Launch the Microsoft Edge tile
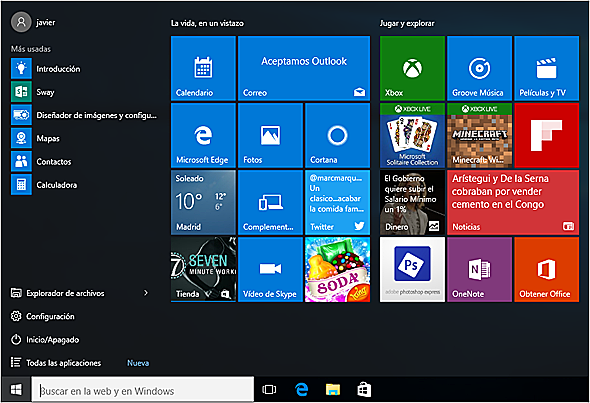Image resolution: width=590 pixels, height=403 pixels. point(203,135)
